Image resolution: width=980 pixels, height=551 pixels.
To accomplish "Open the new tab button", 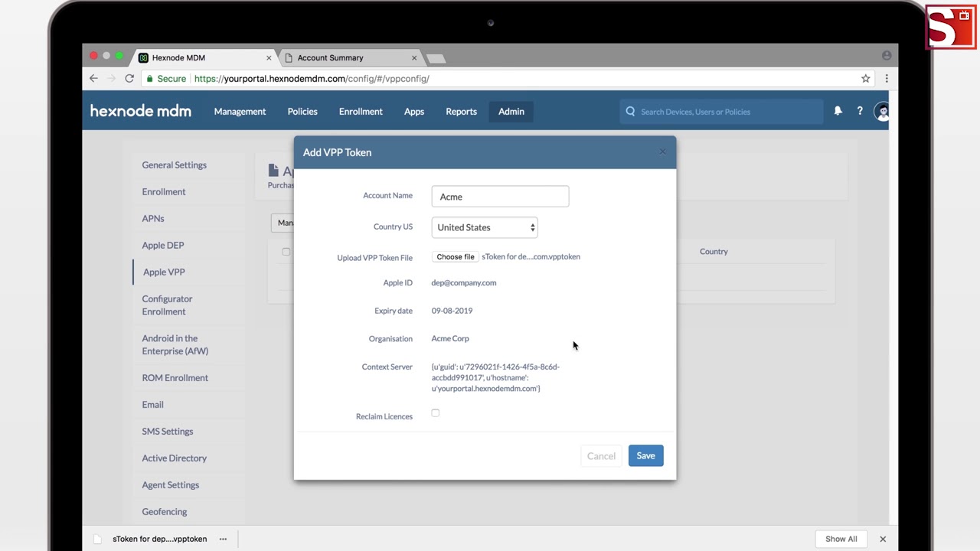I will 435,58.
